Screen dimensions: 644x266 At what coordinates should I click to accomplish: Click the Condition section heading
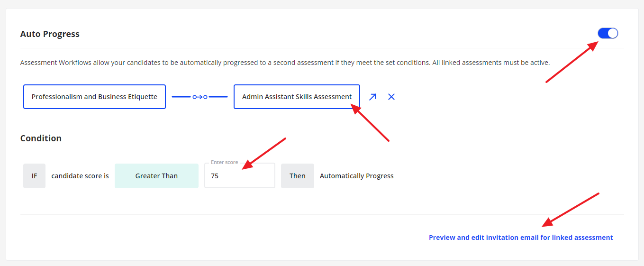(x=41, y=138)
